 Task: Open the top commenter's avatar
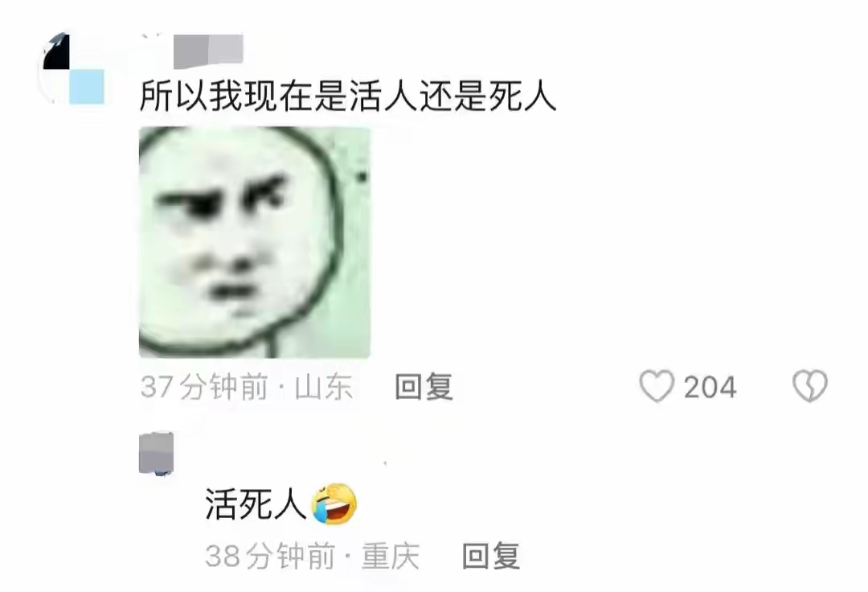click(72, 68)
